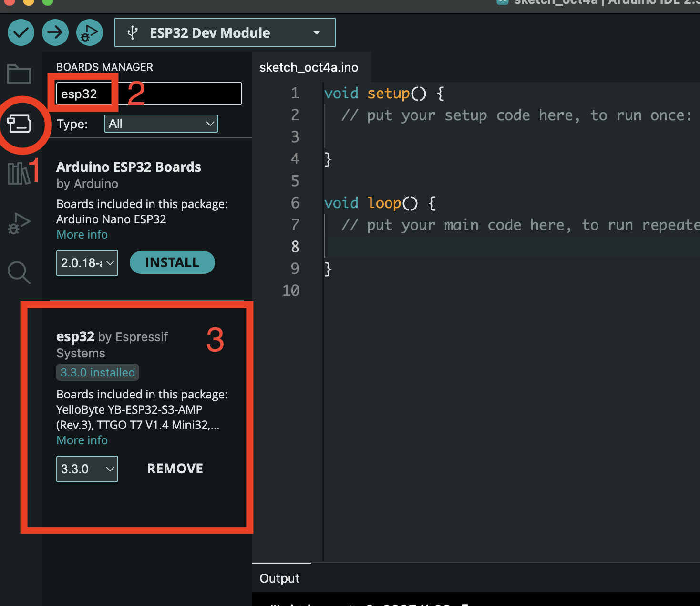This screenshot has width=700, height=606.
Task: Click the boards search field containing esp32
Action: click(149, 94)
